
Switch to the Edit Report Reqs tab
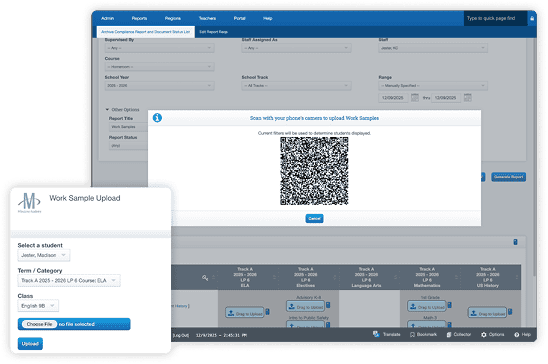point(214,32)
